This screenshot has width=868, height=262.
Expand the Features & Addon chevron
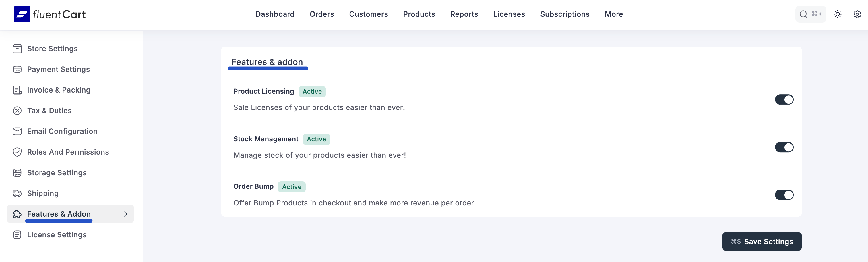[x=126, y=214]
